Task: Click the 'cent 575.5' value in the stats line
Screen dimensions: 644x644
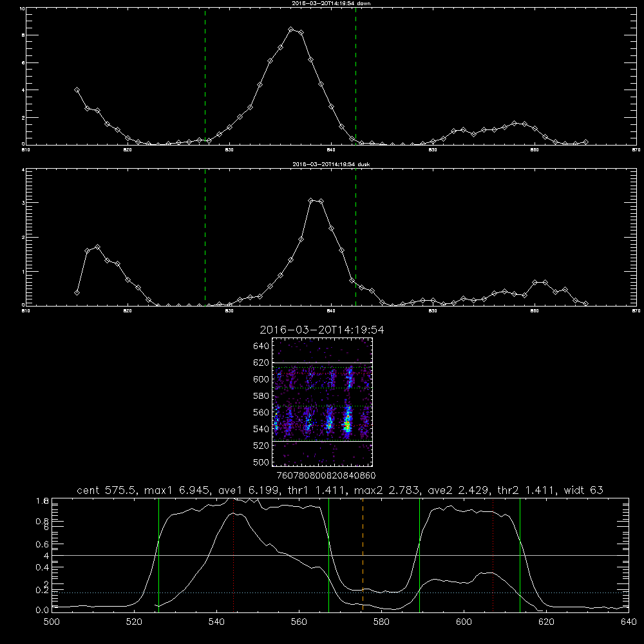Action: coord(108,490)
